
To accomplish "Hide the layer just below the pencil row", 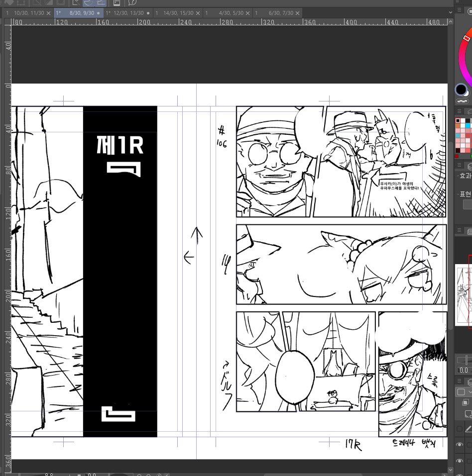I will 459,445.
